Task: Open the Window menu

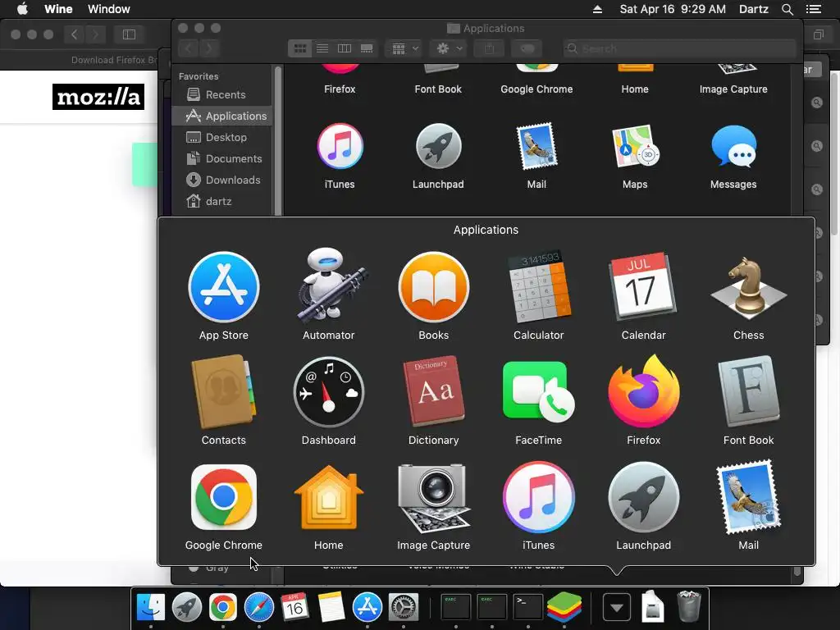Action: (x=109, y=9)
